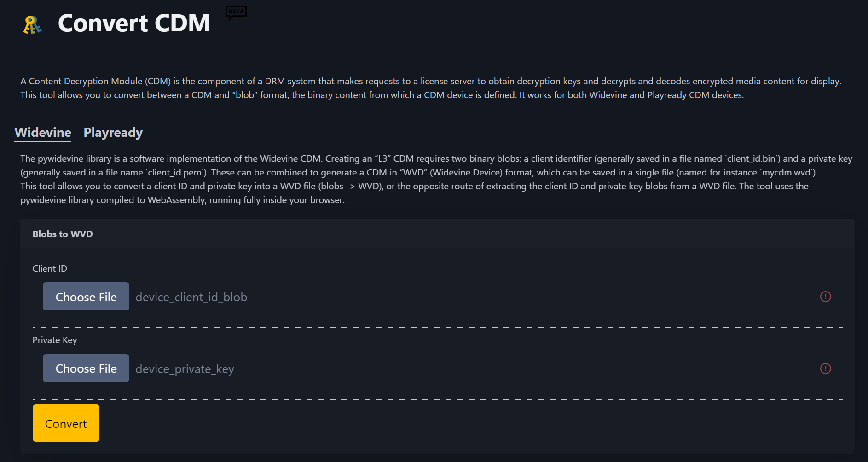Choose File for the Private Key
The width and height of the screenshot is (868, 462).
86,368
